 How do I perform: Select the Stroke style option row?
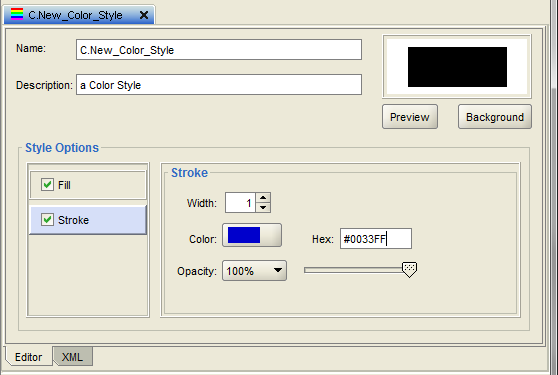(88, 220)
